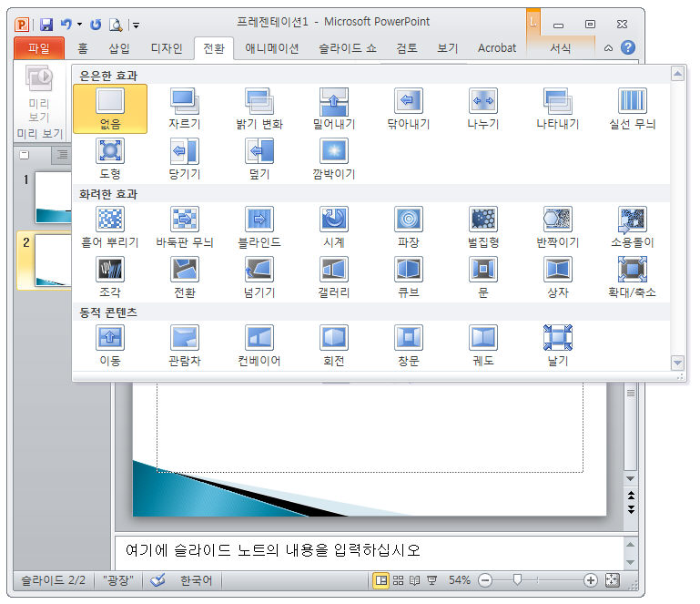Apply the 궤도 orbit transition
Viewport: 700px width, 604px height.
point(483,346)
